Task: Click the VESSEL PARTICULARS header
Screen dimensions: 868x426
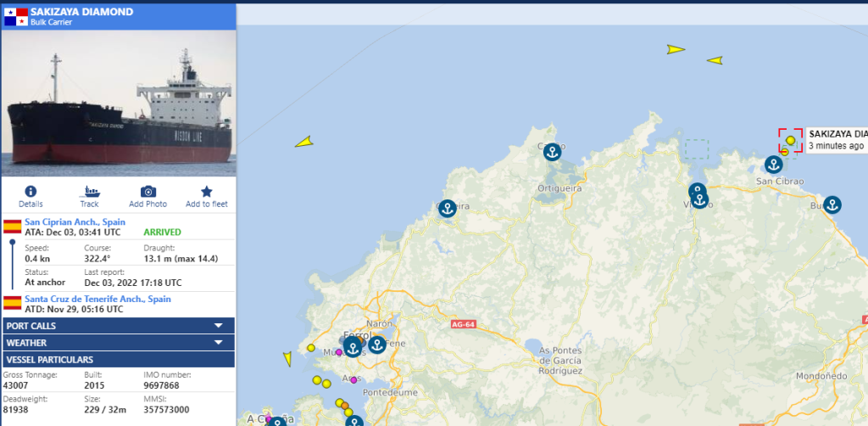Action: (x=118, y=359)
